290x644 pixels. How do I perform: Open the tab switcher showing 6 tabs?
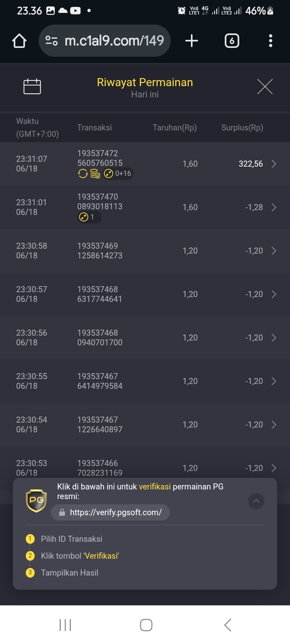click(232, 41)
